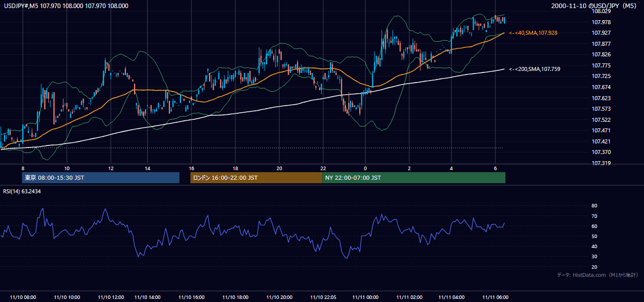Click price axis value 107.775
Screen dimensions: 644x302
click(x=601, y=65)
